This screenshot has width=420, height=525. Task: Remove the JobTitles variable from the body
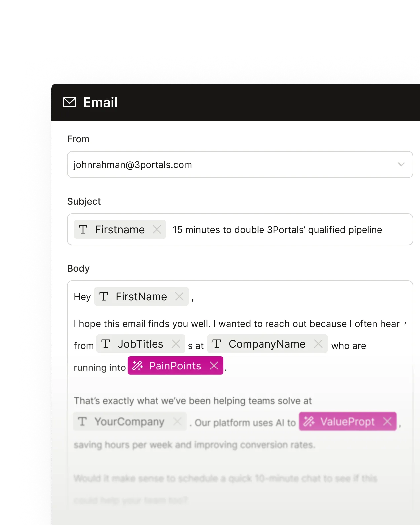176,344
